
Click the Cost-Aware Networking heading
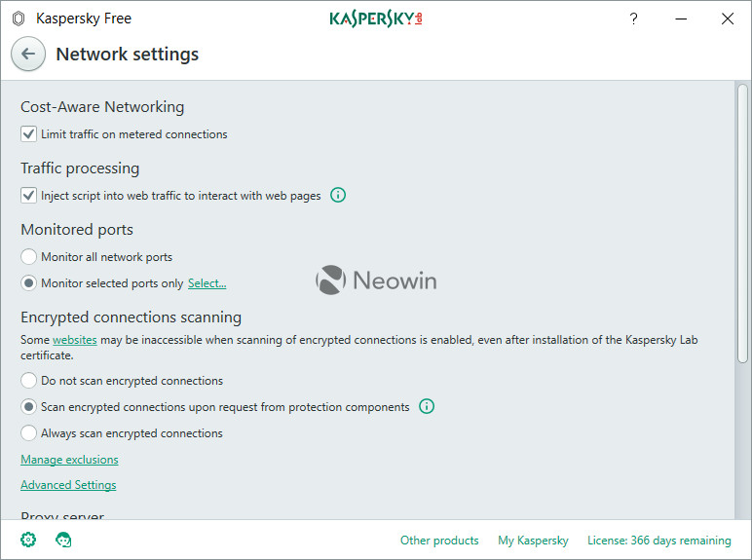[102, 106]
